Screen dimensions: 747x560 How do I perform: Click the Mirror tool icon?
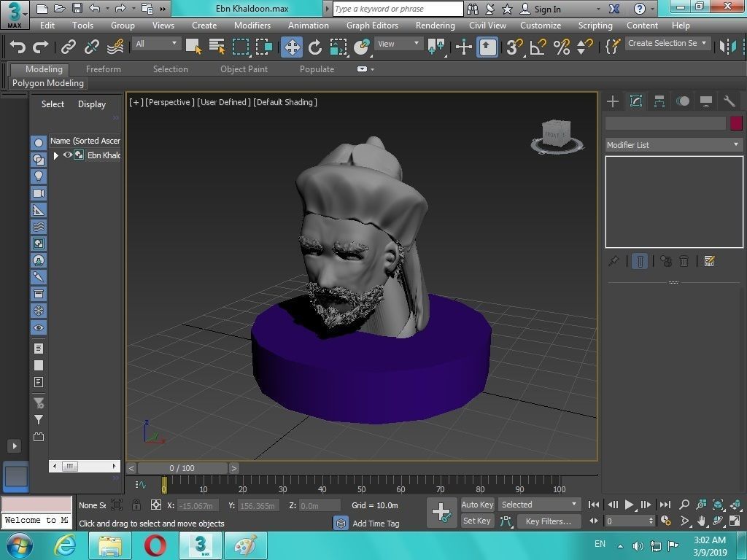click(x=728, y=47)
